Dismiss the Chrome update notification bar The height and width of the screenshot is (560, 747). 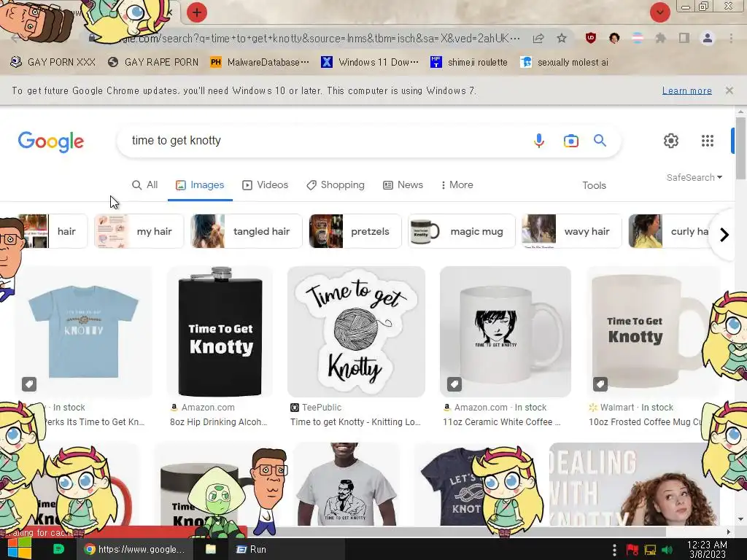click(729, 90)
